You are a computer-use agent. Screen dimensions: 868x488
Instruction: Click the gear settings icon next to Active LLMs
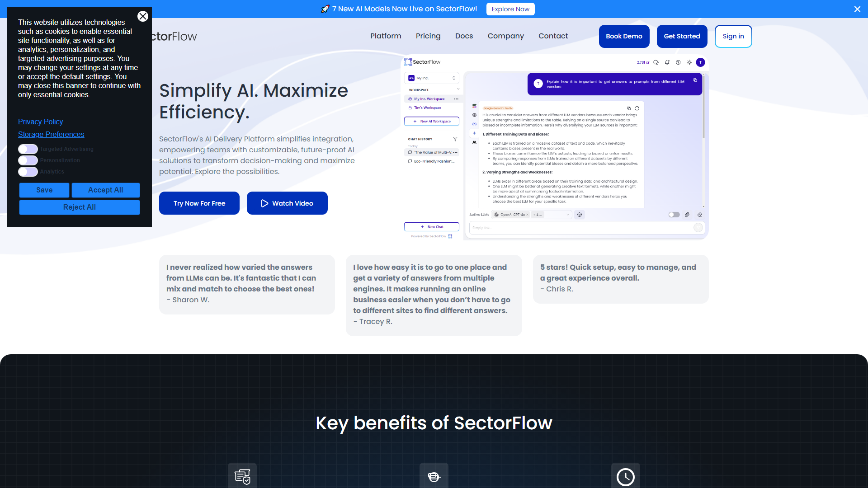pyautogui.click(x=580, y=215)
